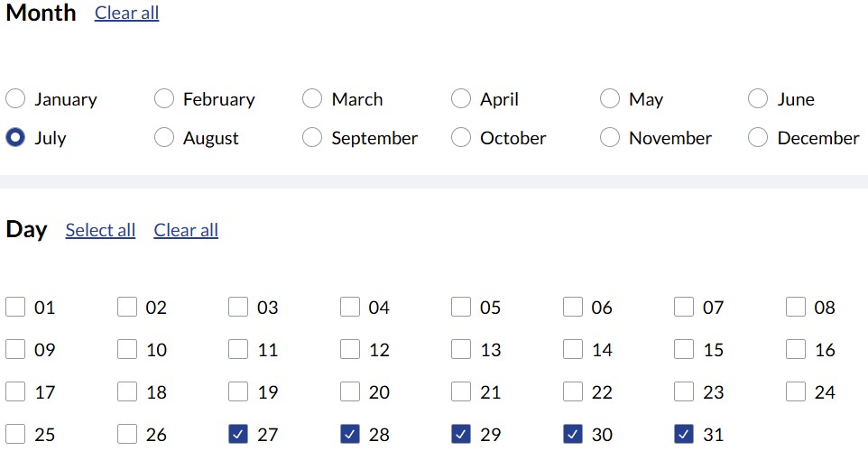This screenshot has height=460, width=868.
Task: Choose March as the month
Action: click(x=312, y=99)
